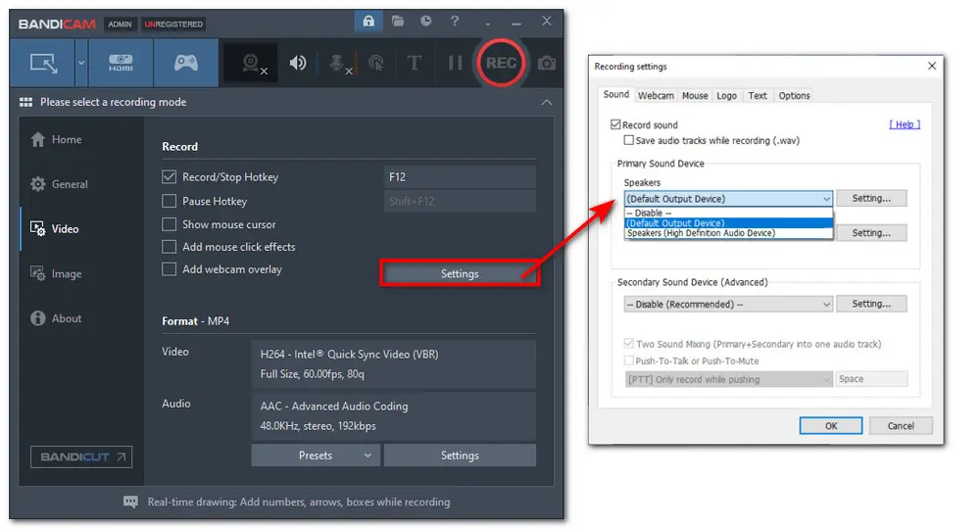Enable the Show mouse cursor checkbox

170,224
